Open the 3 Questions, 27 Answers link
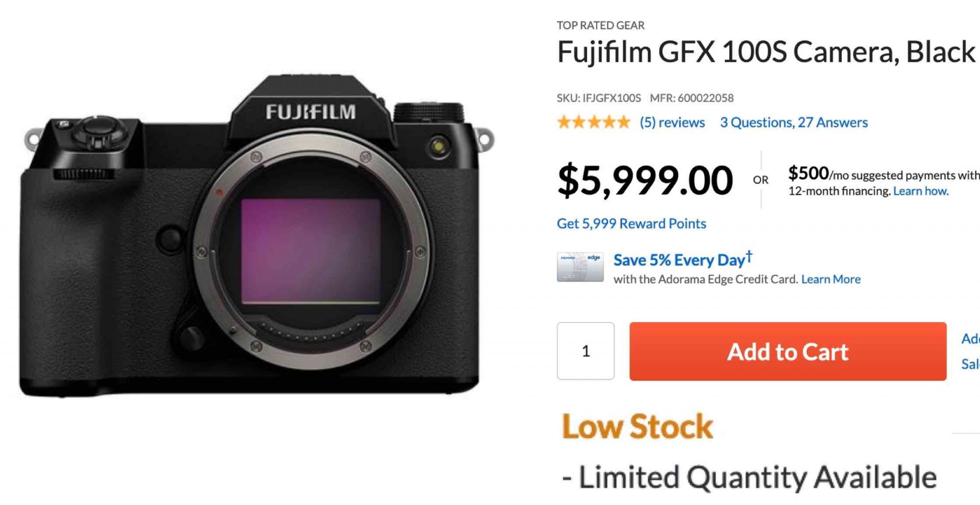This screenshot has height=505, width=980. tap(794, 123)
